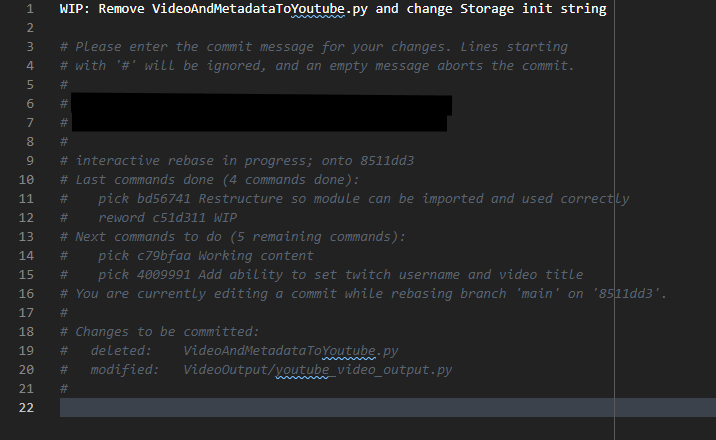Click 'reword c51d311 WIP' line
716x440 pixels.
(167, 218)
